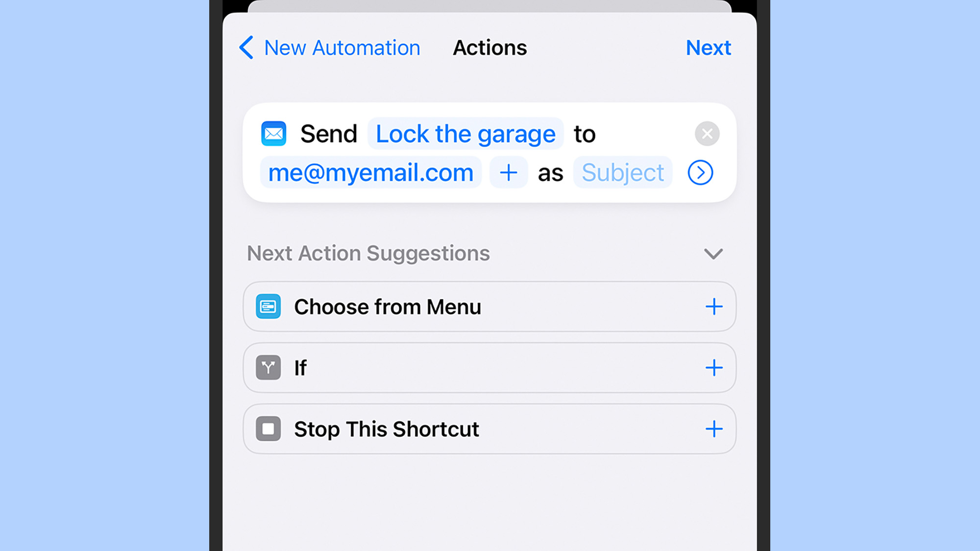Select the Lock the garage message field

pos(466,133)
